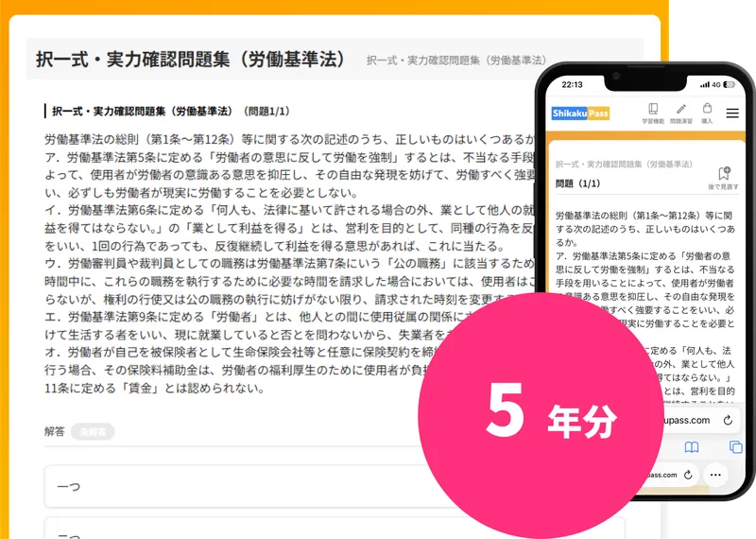The width and height of the screenshot is (756, 539).
Task: Tap the 4G network label on phone
Action: tap(716, 85)
